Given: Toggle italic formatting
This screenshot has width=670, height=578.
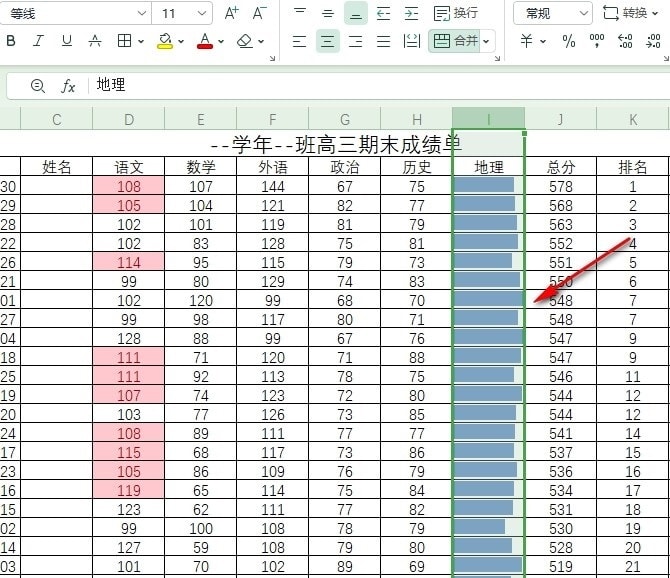Looking at the screenshot, I should (x=38, y=41).
